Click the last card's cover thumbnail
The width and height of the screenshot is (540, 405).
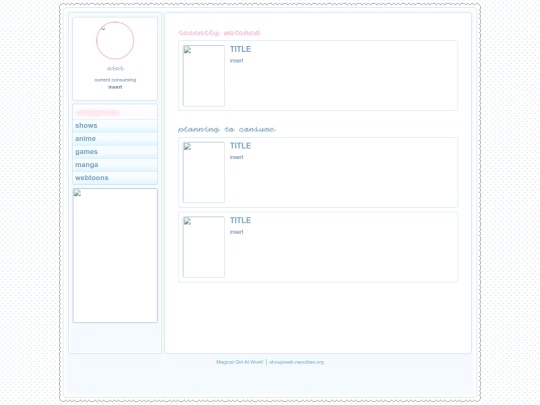[x=204, y=247]
